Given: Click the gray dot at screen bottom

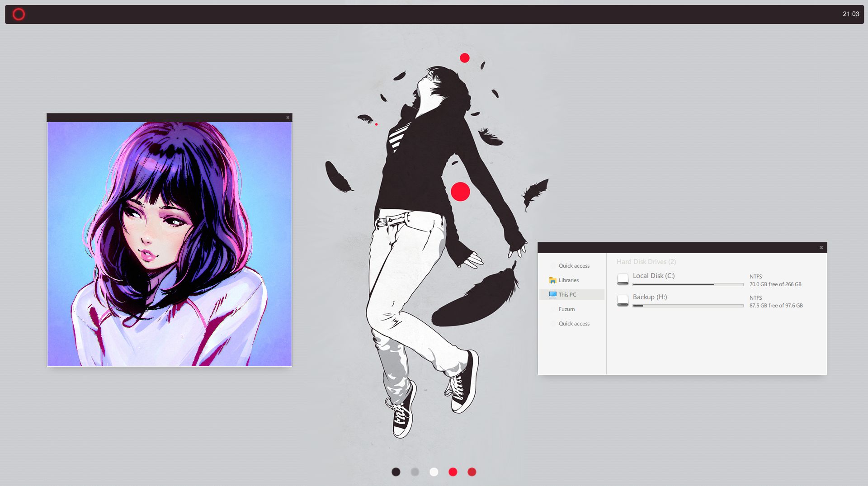Looking at the screenshot, I should coord(415,472).
